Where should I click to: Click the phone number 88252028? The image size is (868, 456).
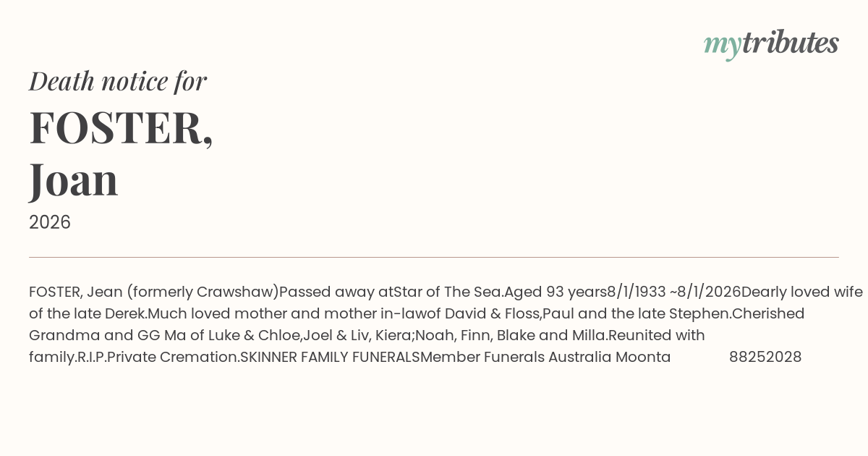coord(765,357)
